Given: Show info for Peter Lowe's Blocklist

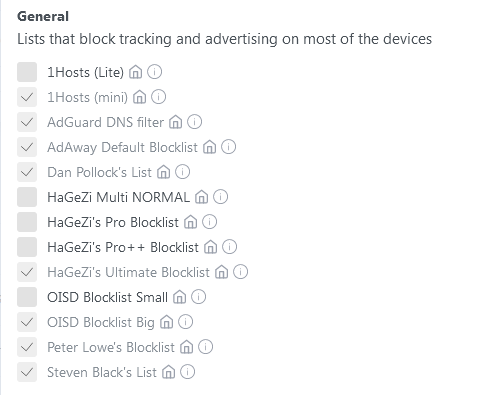Looking at the screenshot, I should 206,347.
